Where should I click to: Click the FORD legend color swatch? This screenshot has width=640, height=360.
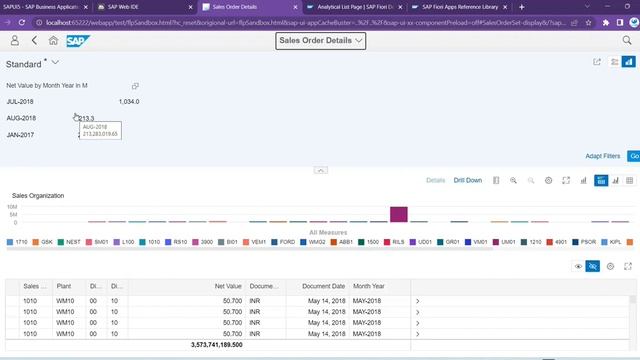click(274, 242)
